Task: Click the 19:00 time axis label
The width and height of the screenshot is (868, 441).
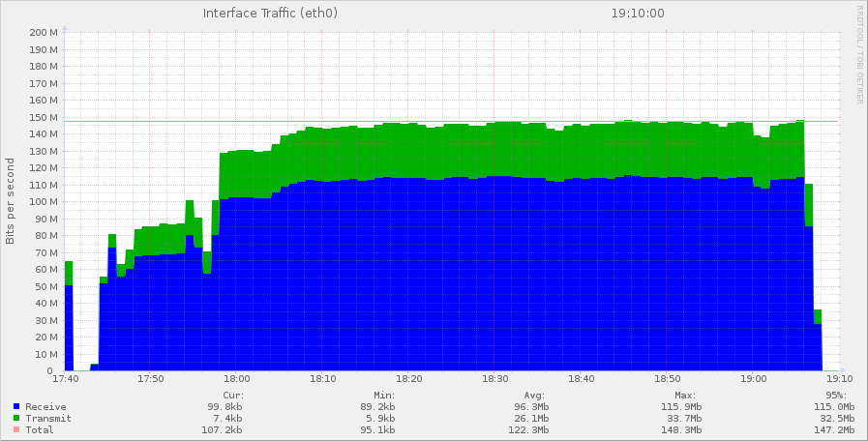Action: [x=754, y=379]
